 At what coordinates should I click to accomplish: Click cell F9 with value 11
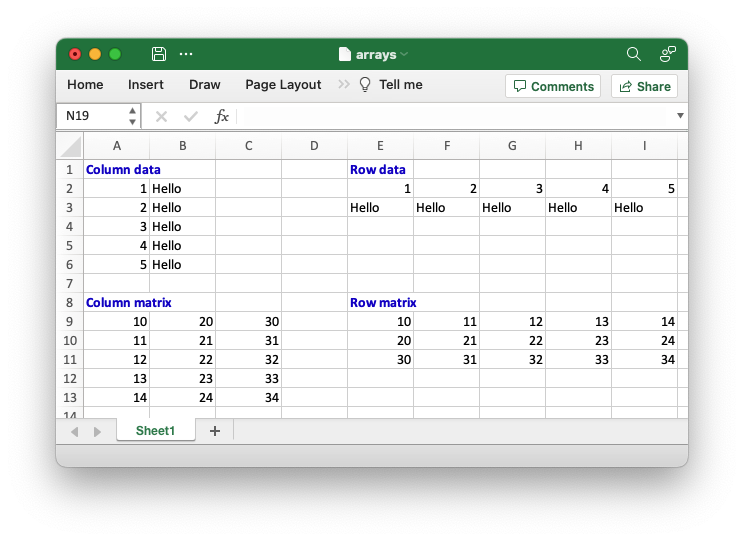coord(446,321)
